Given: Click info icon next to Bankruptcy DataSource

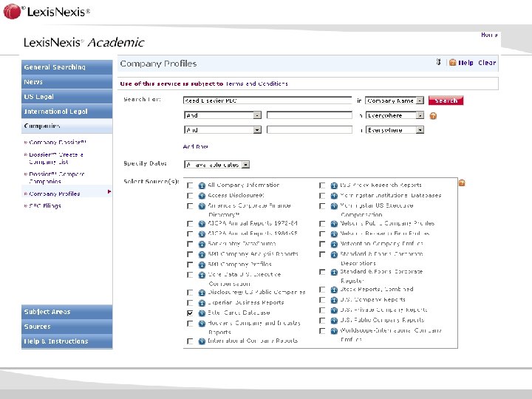Looking at the screenshot, I should point(202,245).
